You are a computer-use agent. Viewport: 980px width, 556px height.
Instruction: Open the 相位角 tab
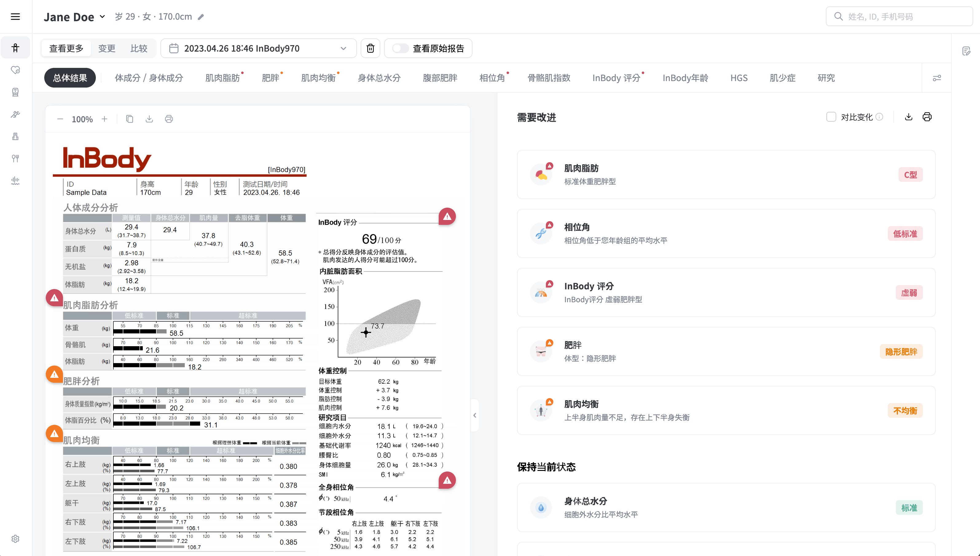coord(492,78)
